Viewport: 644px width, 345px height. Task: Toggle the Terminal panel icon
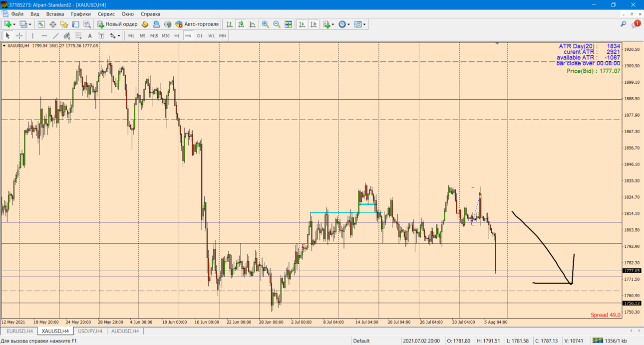coord(75,24)
